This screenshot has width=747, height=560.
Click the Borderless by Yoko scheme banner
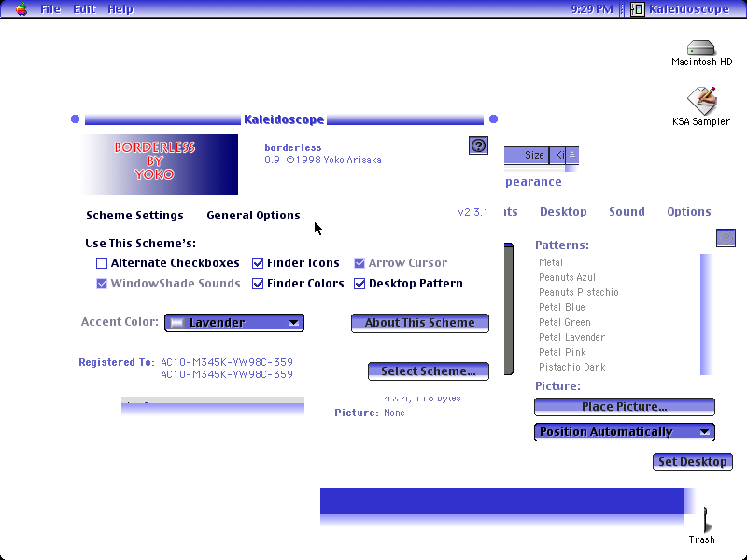pyautogui.click(x=160, y=164)
